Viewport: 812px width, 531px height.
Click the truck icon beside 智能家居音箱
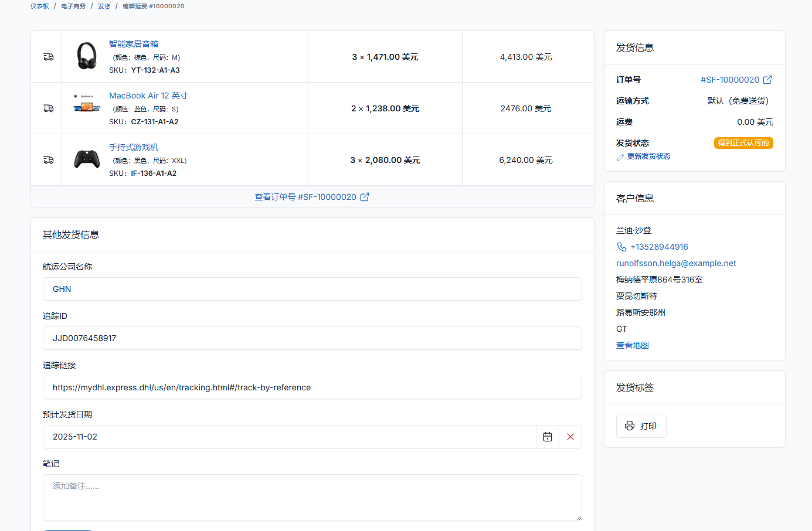pyautogui.click(x=49, y=57)
